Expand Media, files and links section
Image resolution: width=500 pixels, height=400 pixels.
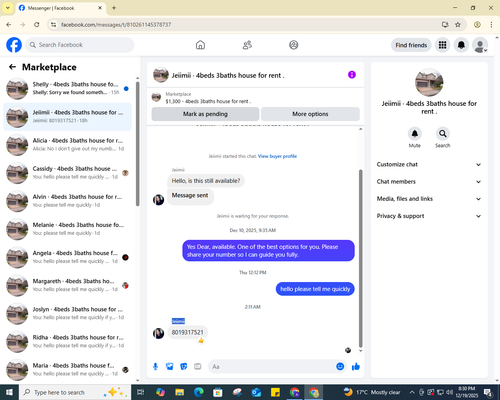pyautogui.click(x=429, y=199)
